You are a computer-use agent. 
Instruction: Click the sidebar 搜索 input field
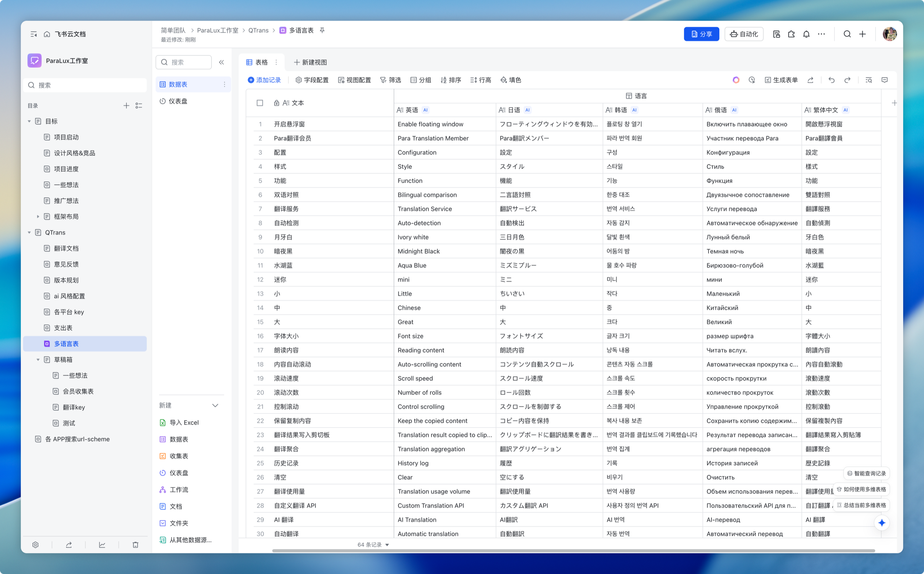pyautogui.click(x=85, y=85)
